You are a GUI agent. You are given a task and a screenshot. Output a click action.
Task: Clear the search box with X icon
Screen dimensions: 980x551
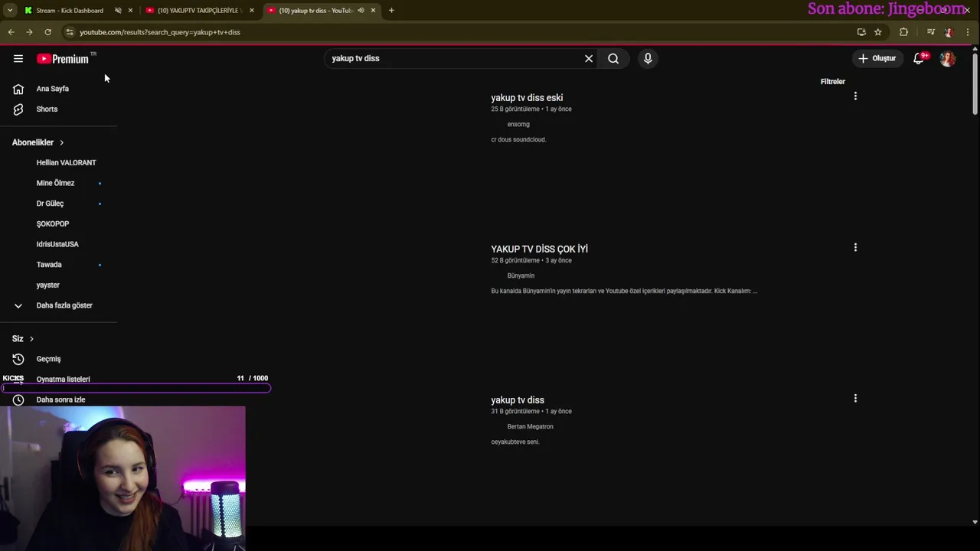point(589,58)
